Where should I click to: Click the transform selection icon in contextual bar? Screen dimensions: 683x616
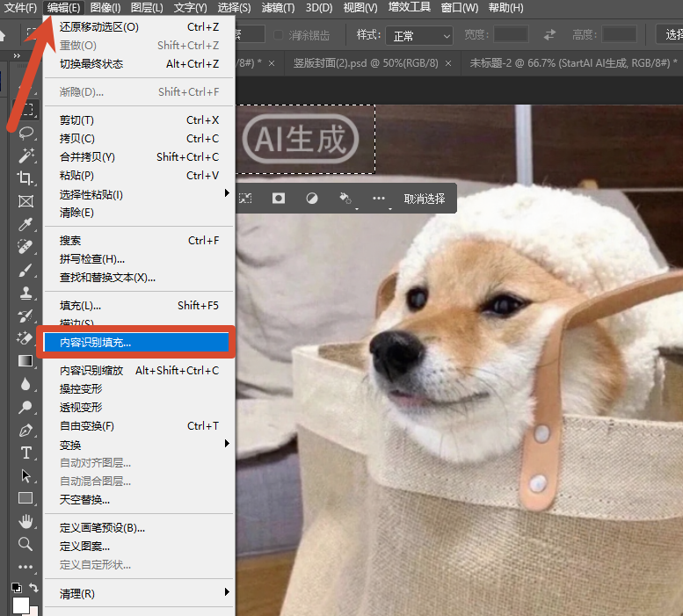pyautogui.click(x=245, y=199)
